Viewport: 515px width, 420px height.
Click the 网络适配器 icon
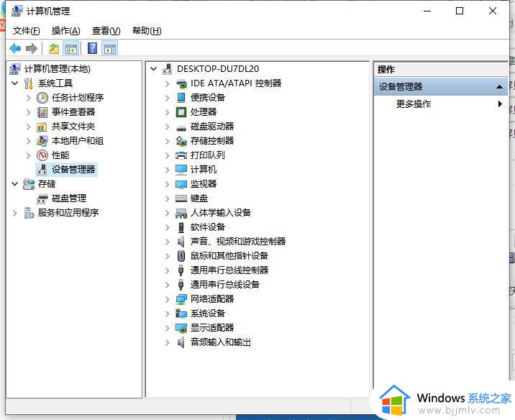(x=181, y=299)
